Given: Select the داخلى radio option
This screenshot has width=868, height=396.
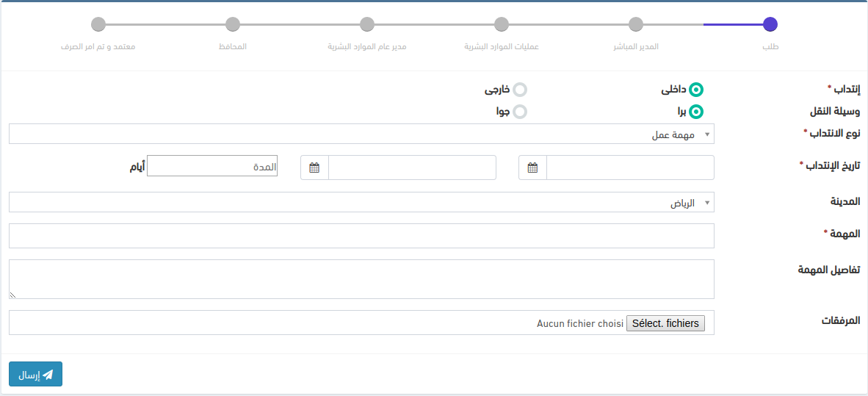Looking at the screenshot, I should (x=696, y=90).
